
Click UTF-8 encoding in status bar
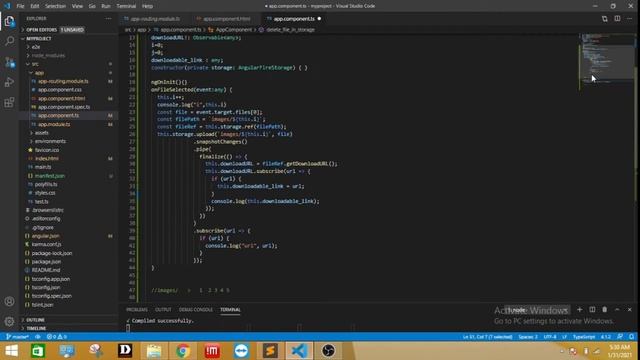(x=550, y=337)
